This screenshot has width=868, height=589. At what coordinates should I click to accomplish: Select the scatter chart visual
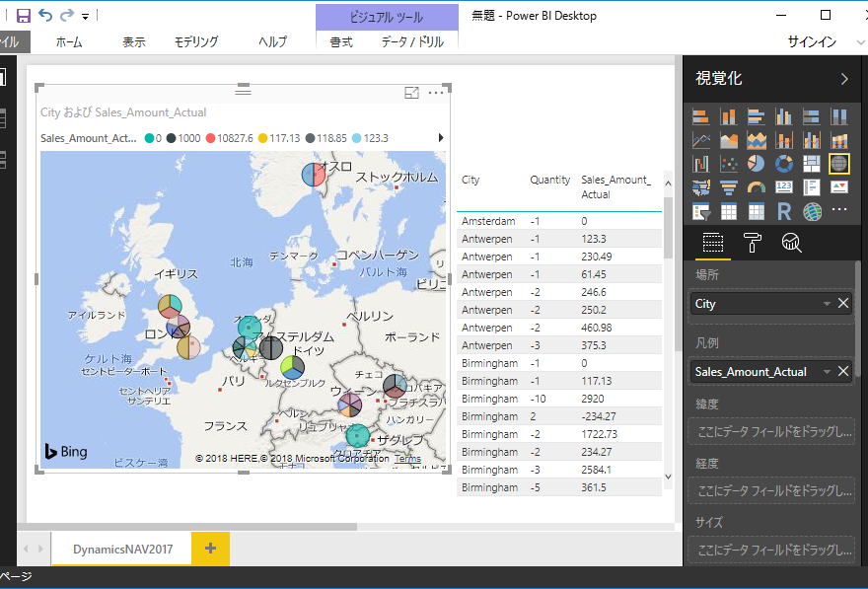pyautogui.click(x=729, y=164)
